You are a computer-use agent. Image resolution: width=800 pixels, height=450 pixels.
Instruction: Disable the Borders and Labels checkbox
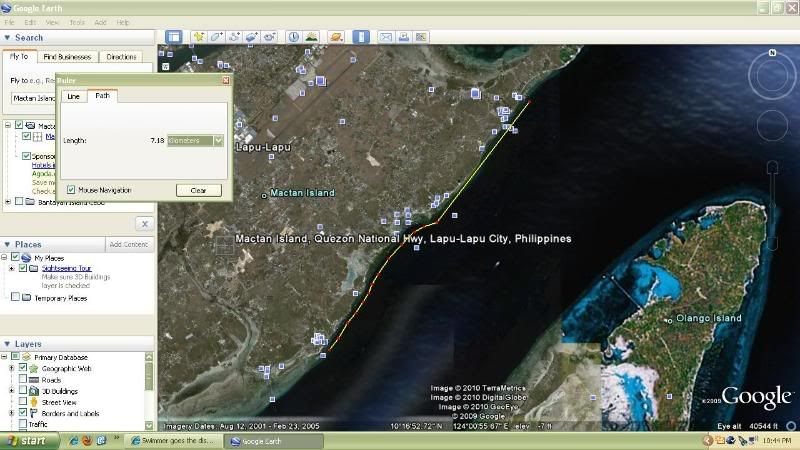coord(23,412)
